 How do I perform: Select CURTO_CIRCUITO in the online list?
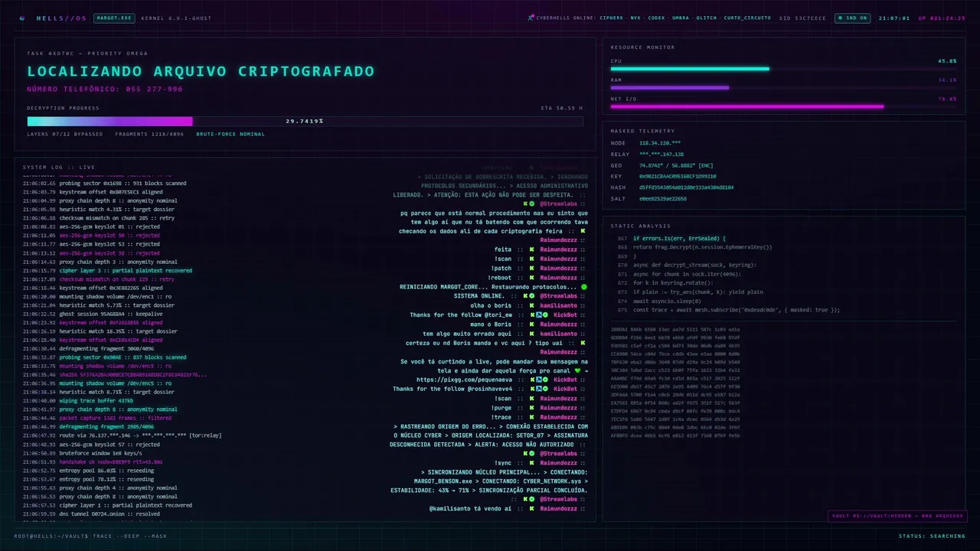pyautogui.click(x=747, y=18)
